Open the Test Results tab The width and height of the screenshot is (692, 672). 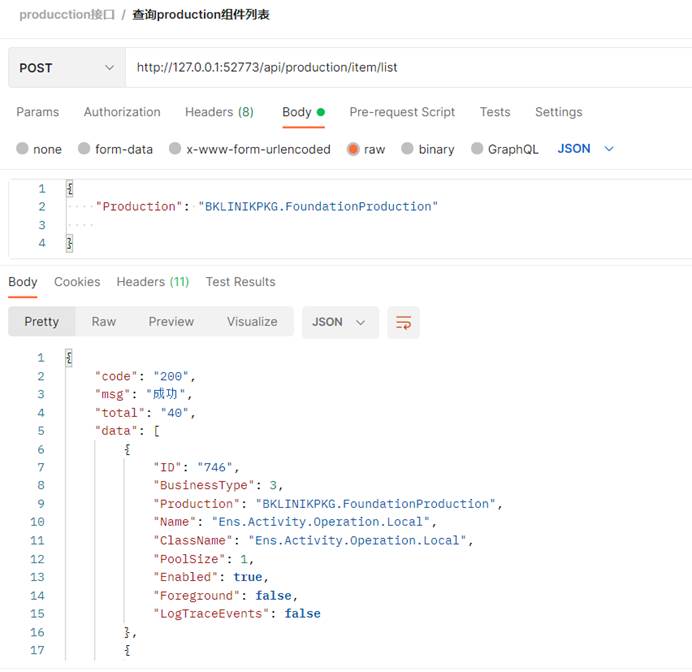241,282
